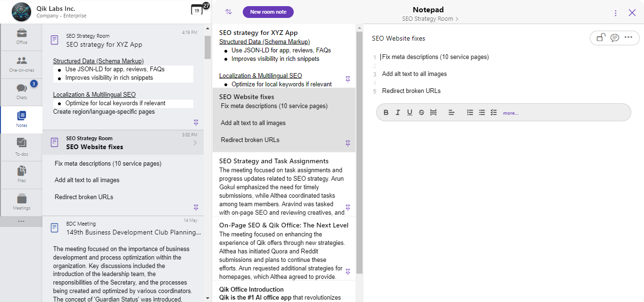Image resolution: width=644 pixels, height=302 pixels.
Task: Toggle bold formatting in the note toolbar
Action: [386, 112]
